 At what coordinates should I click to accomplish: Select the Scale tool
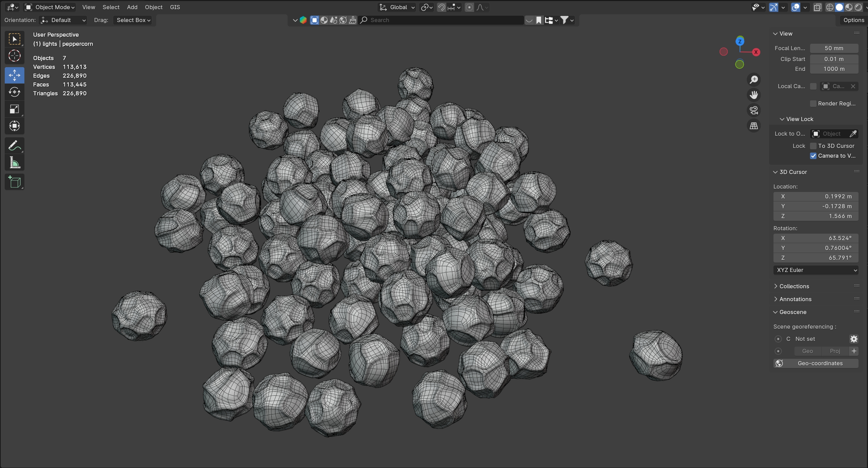[14, 109]
